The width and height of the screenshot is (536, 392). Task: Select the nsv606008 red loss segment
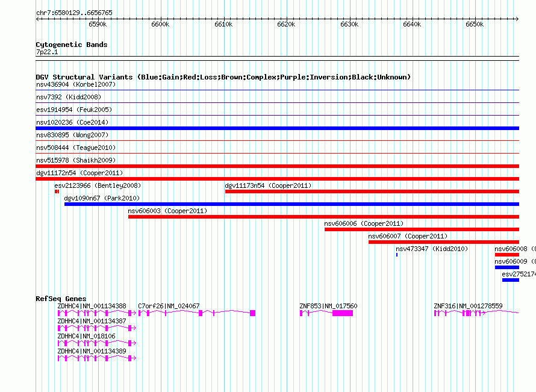click(x=507, y=255)
